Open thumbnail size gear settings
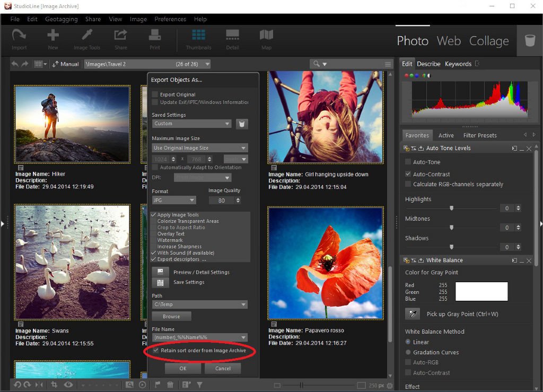The width and height of the screenshot is (543, 392). [390, 386]
